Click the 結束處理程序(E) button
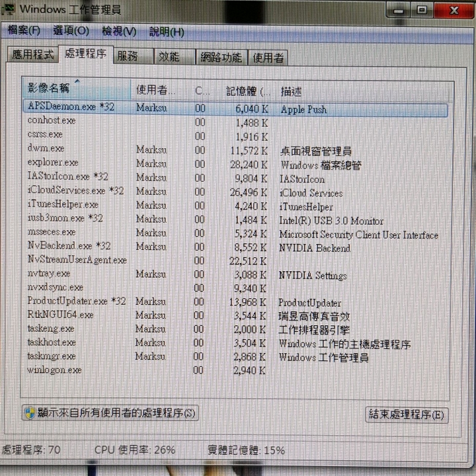 (407, 415)
